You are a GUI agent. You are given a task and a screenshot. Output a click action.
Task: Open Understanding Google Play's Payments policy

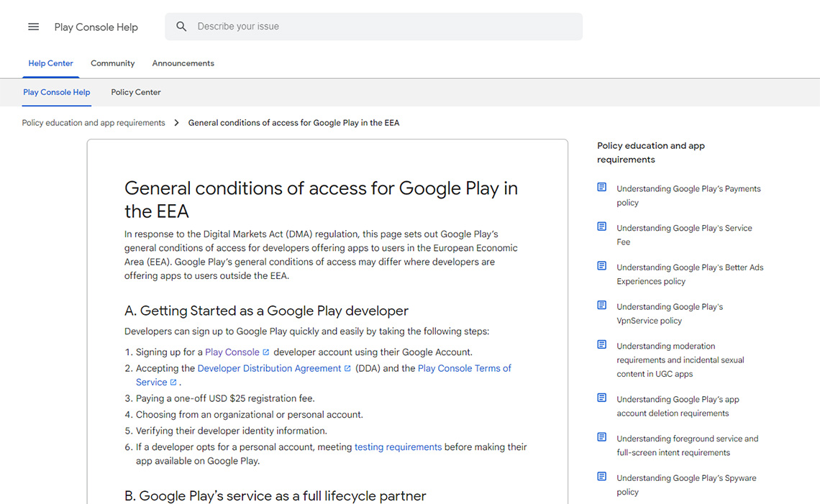click(688, 196)
